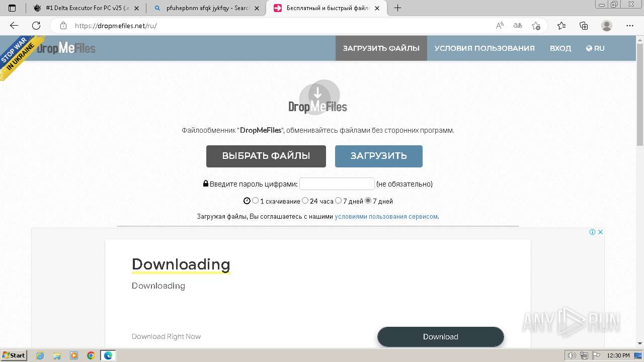The width and height of the screenshot is (644, 362).
Task: Go back to previous page
Action: click(14, 26)
